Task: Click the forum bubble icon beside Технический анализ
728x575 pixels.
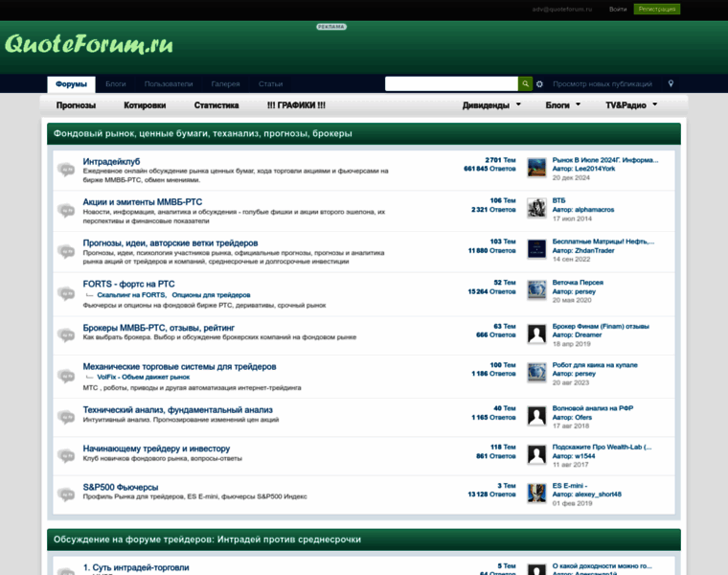Action: [66, 417]
